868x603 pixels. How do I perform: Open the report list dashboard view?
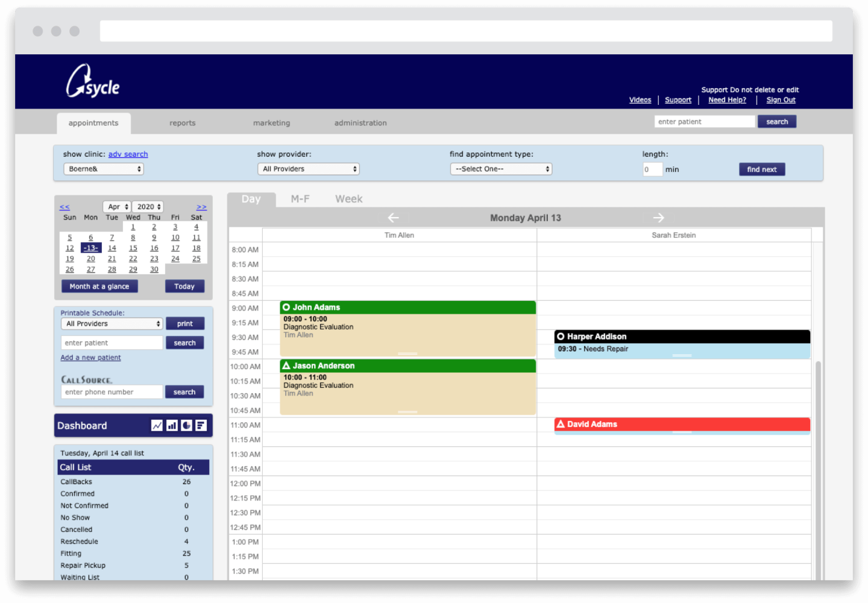(200, 425)
